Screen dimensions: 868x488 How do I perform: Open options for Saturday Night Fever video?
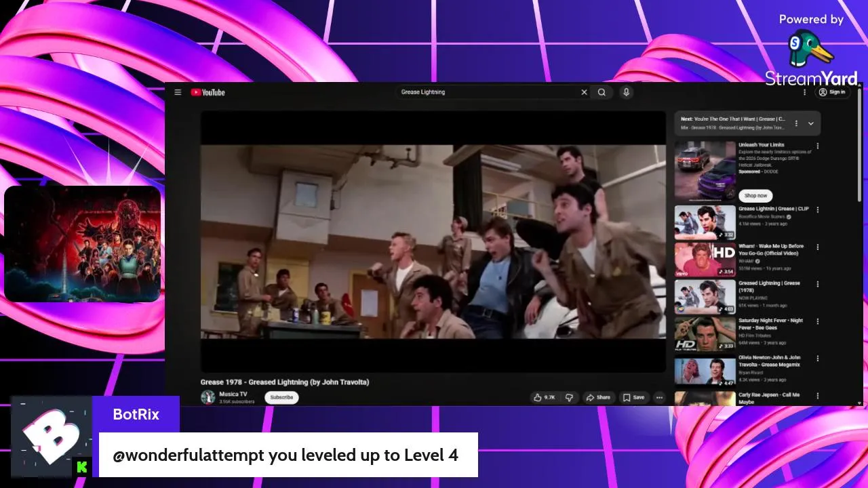(x=817, y=322)
